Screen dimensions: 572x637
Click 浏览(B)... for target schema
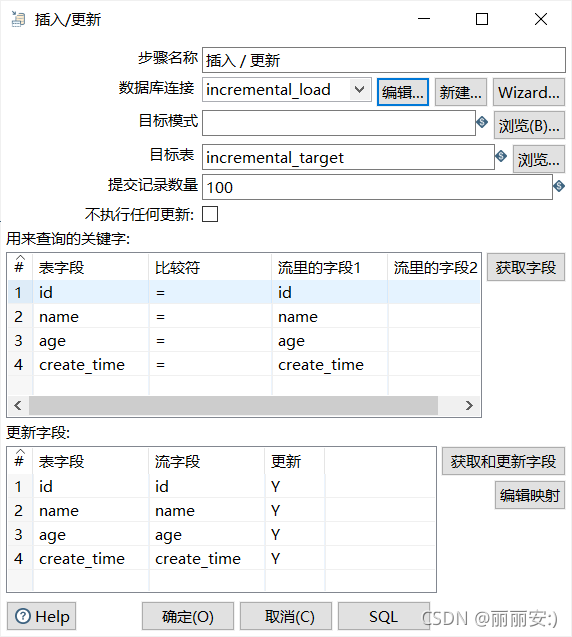point(529,126)
